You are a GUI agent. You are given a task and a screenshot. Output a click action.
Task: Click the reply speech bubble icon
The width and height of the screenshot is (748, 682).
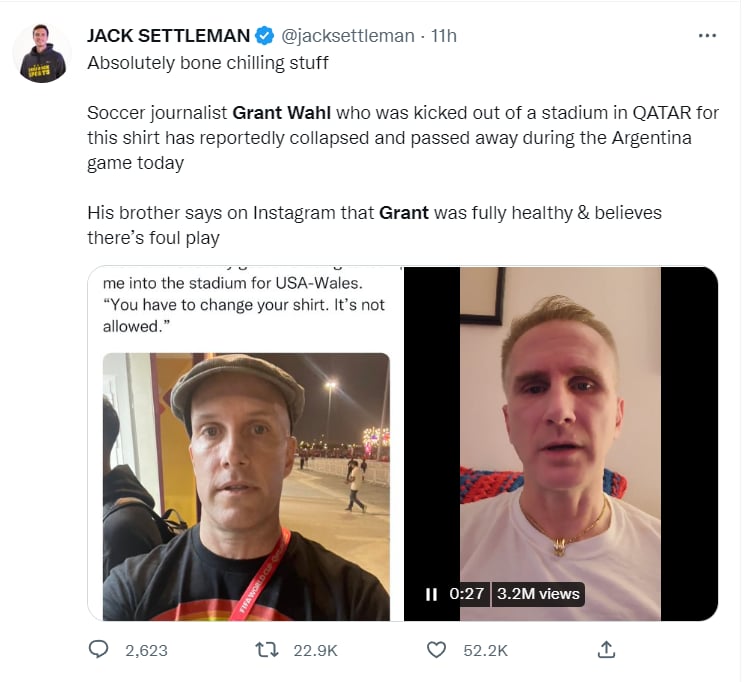(x=99, y=650)
